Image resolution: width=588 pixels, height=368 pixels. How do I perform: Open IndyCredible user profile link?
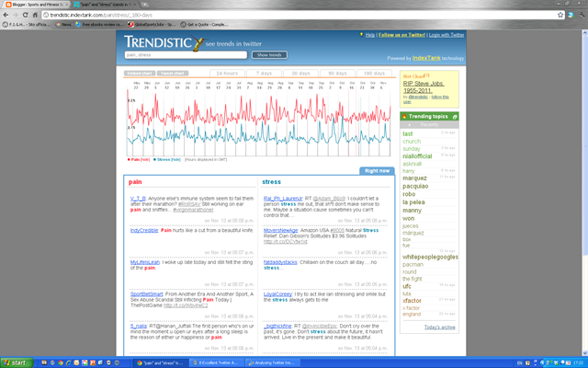pos(144,230)
